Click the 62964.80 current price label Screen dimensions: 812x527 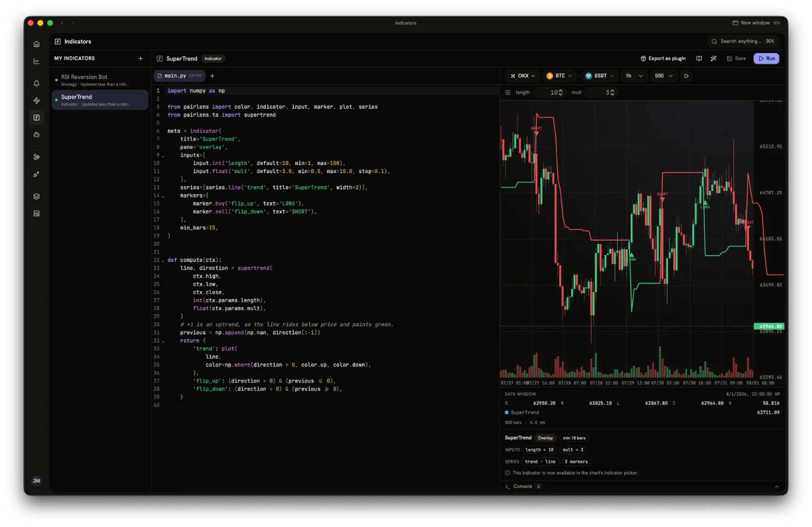pos(769,326)
